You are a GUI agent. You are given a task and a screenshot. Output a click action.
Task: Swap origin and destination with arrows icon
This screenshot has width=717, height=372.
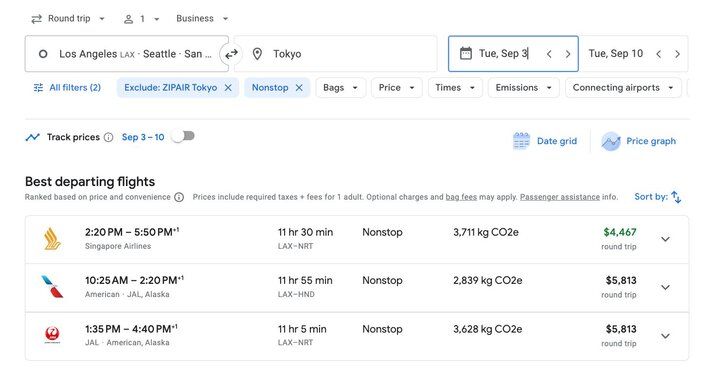(231, 54)
